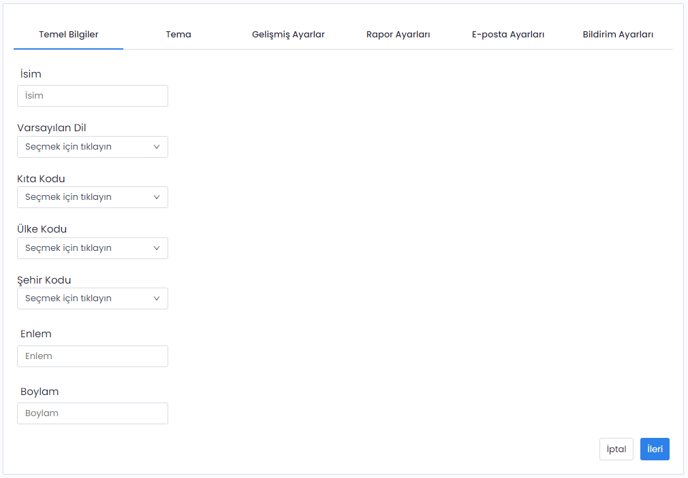688x478 pixels.
Task: Click into the Enlem input field
Action: point(92,356)
